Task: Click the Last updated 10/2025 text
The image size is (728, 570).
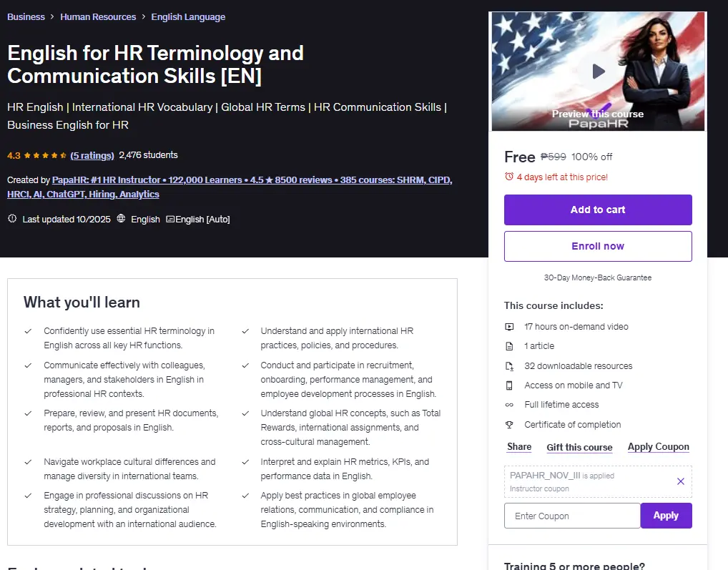Action: click(67, 219)
